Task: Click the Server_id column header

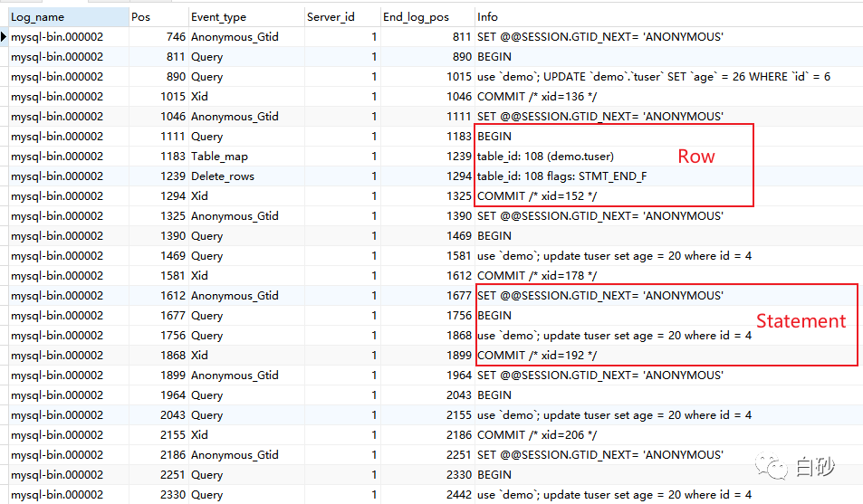Action: point(341,17)
